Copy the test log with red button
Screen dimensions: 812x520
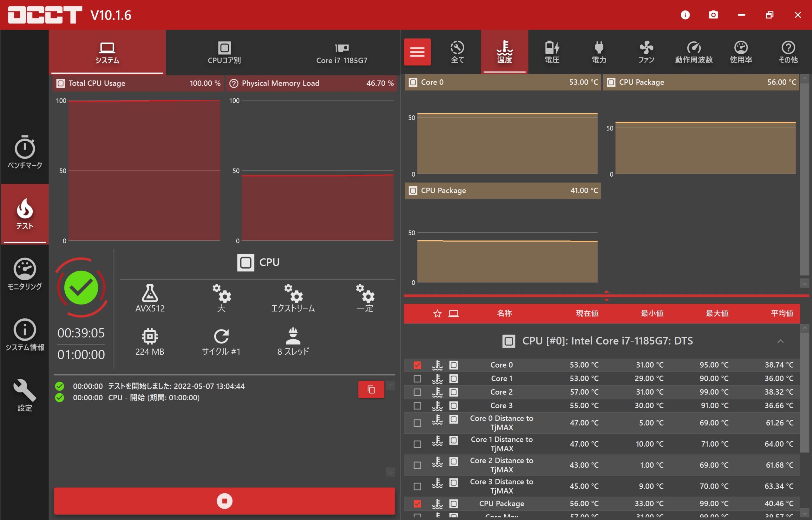(371, 389)
